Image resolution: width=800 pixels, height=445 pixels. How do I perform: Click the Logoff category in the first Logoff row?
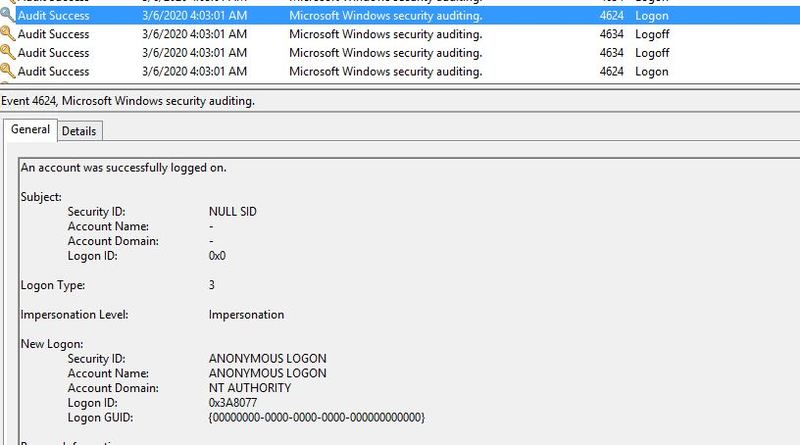pyautogui.click(x=652, y=34)
